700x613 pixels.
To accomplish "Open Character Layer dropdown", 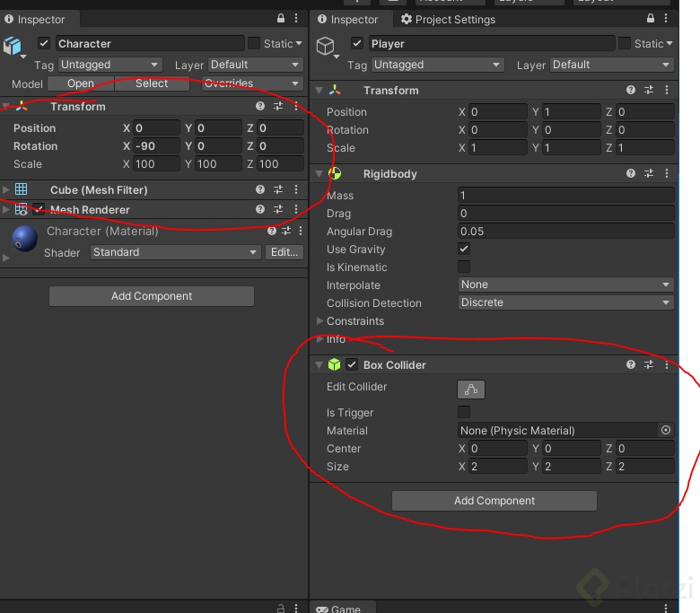I will [x=256, y=65].
